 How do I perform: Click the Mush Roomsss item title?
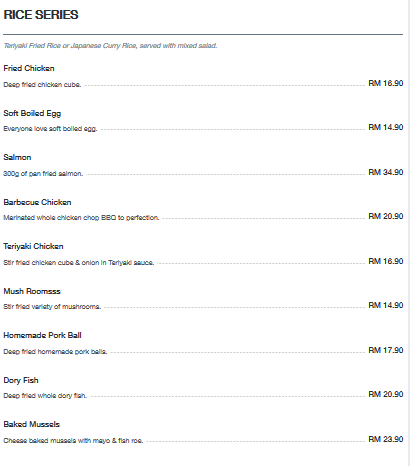32,291
